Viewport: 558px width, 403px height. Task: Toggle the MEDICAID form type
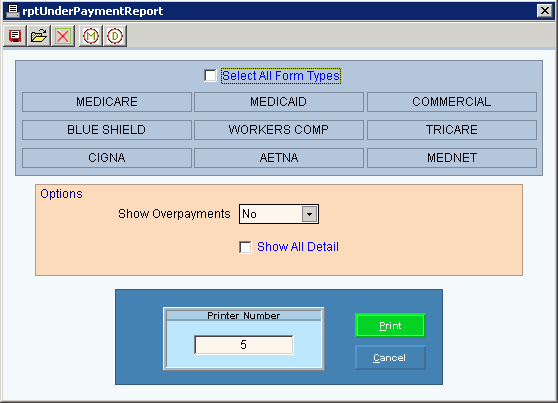(279, 102)
